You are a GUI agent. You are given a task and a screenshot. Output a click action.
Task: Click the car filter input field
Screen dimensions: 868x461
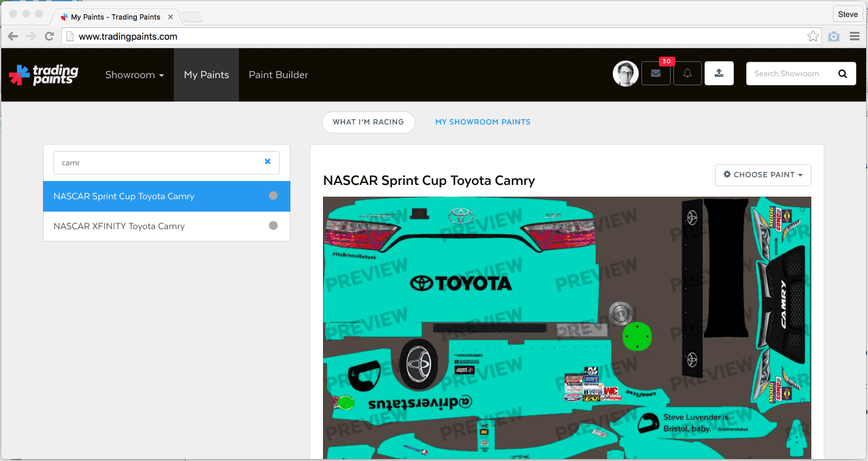(167, 163)
